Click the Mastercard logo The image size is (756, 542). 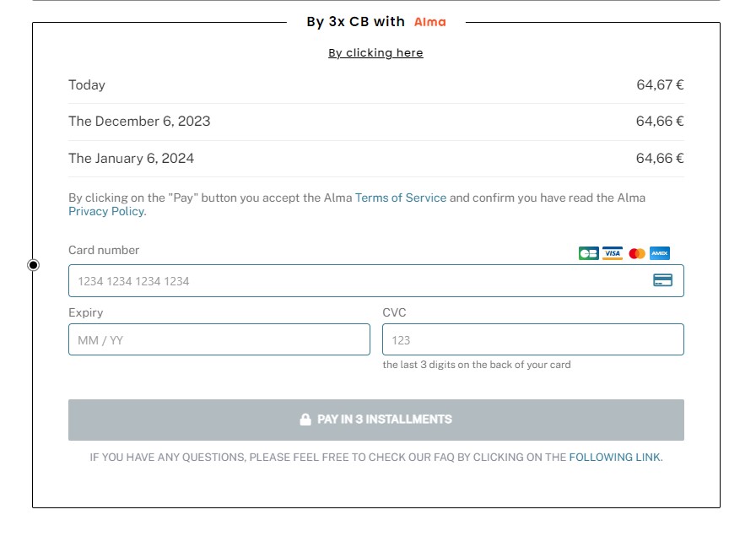637,253
